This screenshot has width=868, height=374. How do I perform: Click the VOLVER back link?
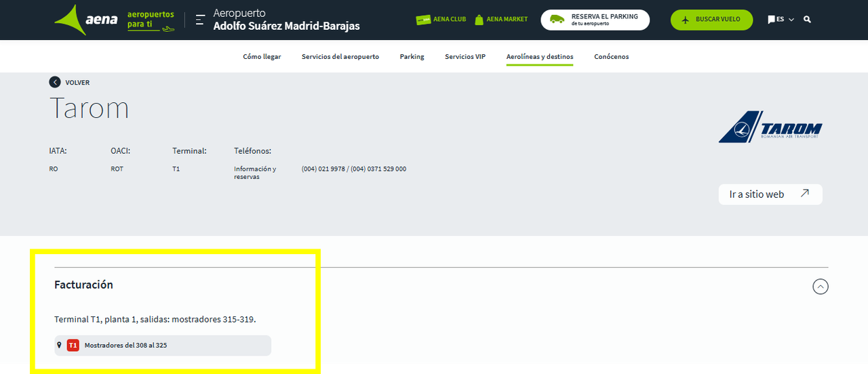[x=69, y=82]
